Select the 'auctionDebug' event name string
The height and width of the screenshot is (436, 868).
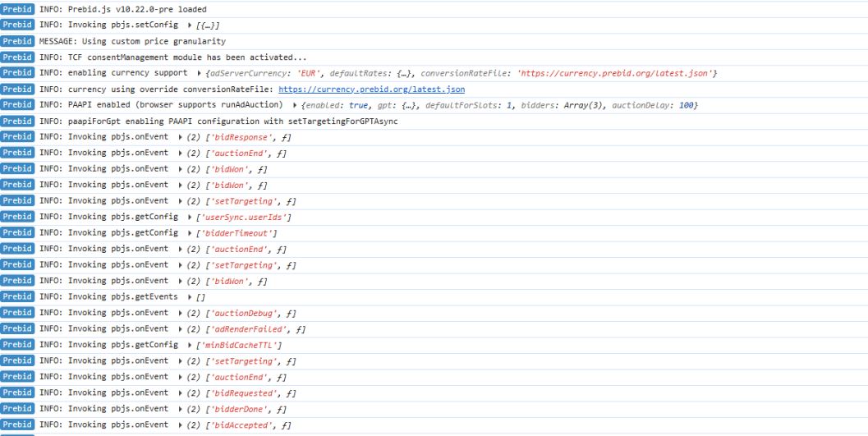246,314
